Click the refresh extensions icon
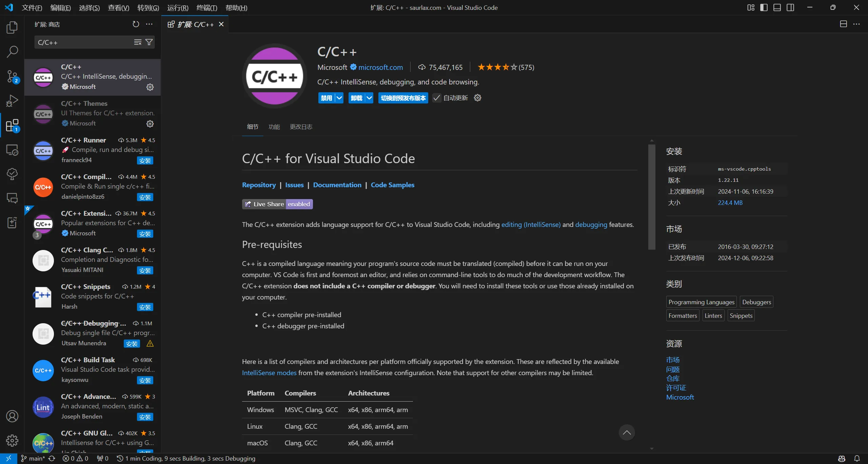 coord(136,24)
